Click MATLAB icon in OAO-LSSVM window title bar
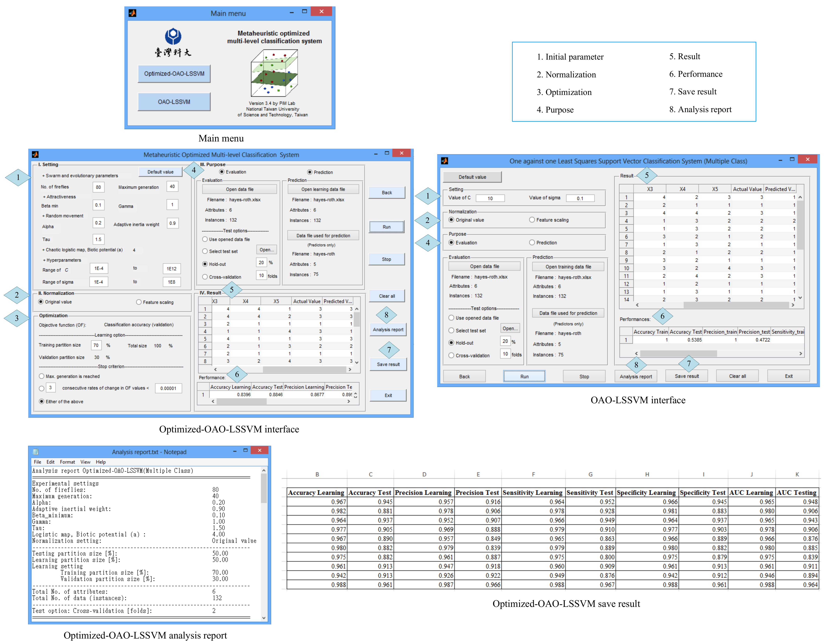 pyautogui.click(x=444, y=161)
